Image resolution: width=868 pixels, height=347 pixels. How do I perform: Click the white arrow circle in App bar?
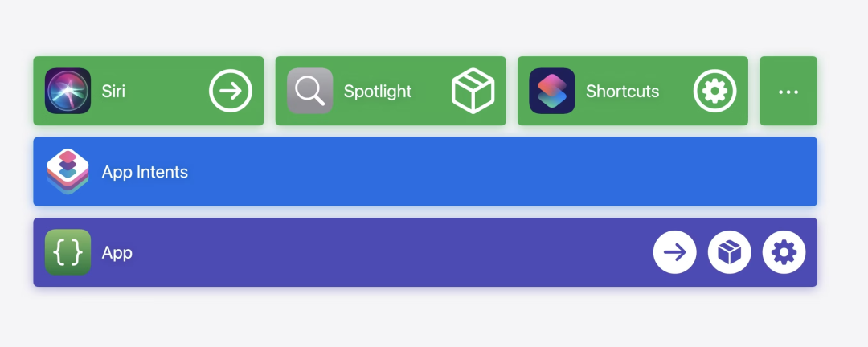coord(675,252)
